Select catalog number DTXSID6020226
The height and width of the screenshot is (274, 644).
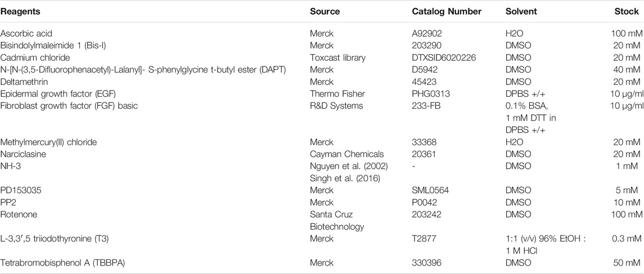[x=444, y=57]
